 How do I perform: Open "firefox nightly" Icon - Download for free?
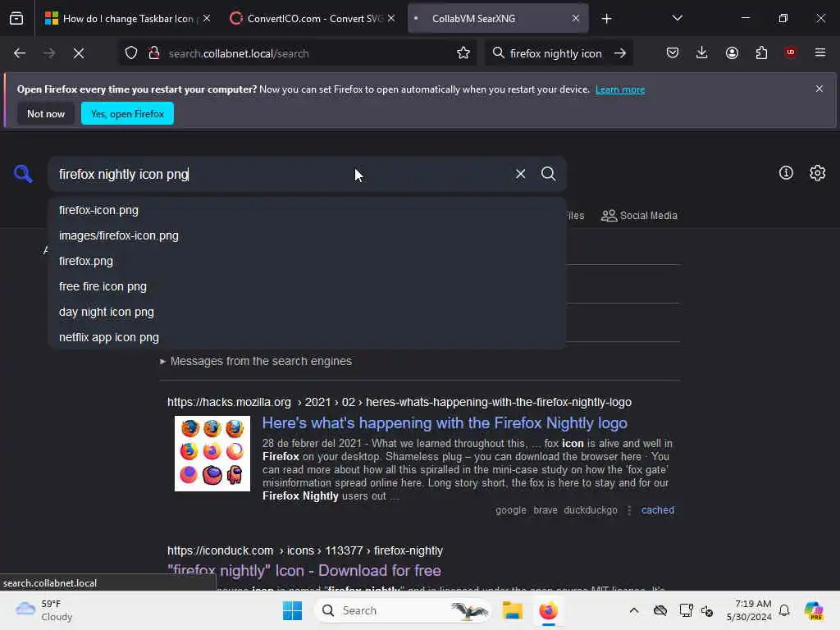304,571
